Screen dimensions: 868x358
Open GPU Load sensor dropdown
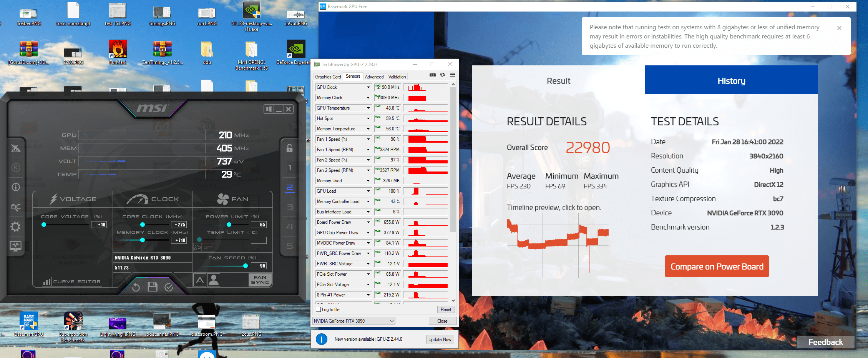[x=368, y=191]
